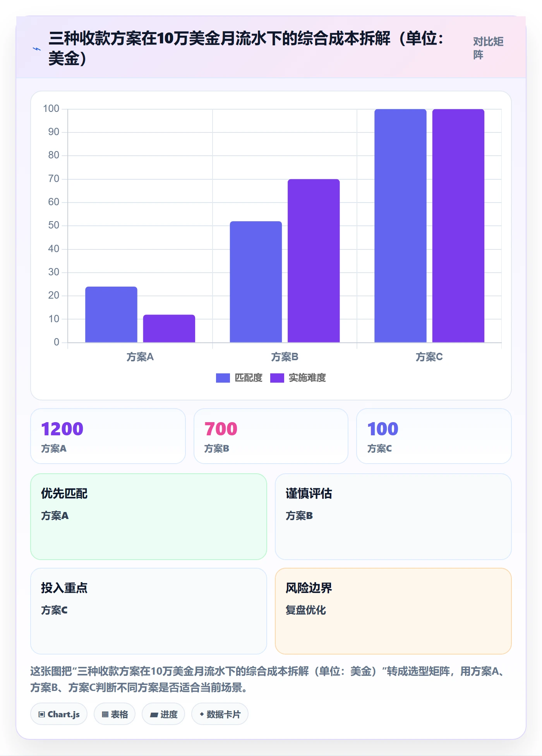Click the 方案C label on the chart x-axis
This screenshot has width=542, height=756.
coord(429,357)
